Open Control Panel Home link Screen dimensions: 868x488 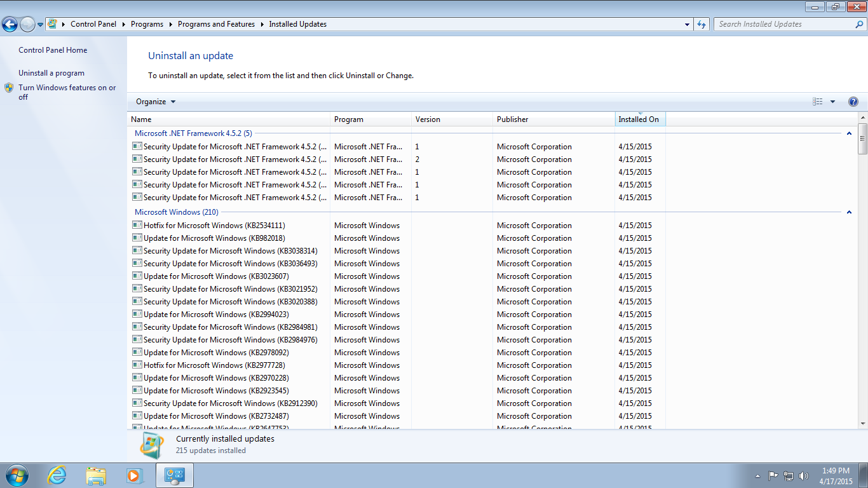tap(53, 50)
